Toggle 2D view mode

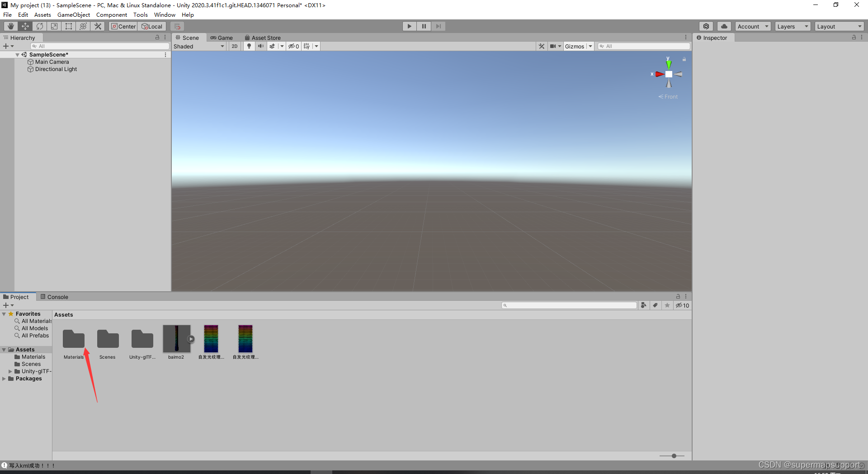(235, 46)
